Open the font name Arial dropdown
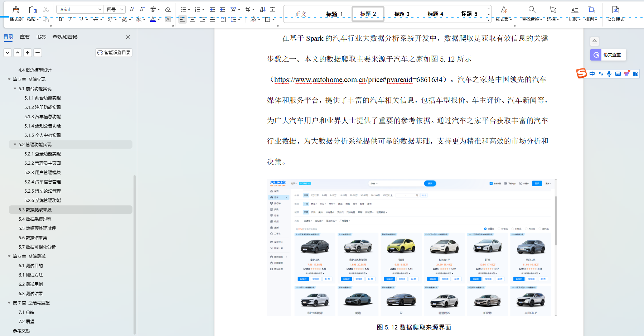The image size is (644, 336). coord(100,10)
